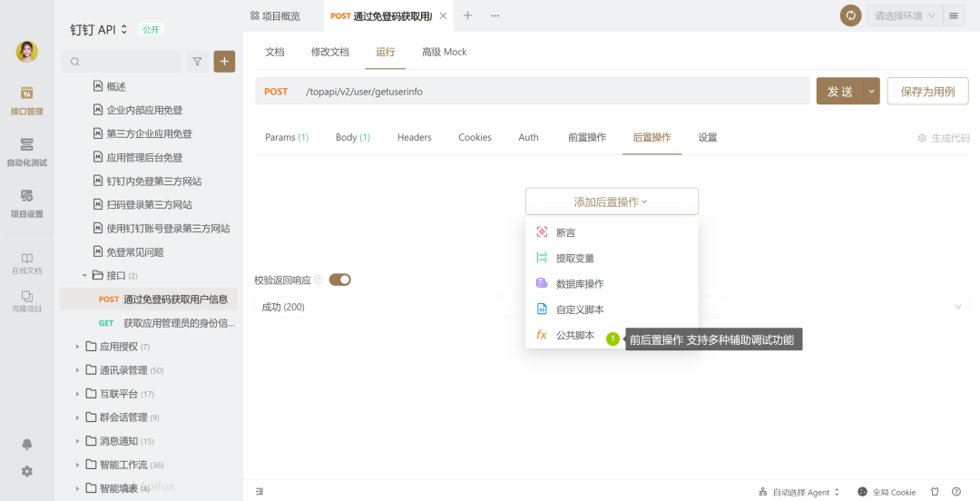This screenshot has width=980, height=501.
Task: Open the 自动选择 Agent selector
Action: tap(799, 492)
